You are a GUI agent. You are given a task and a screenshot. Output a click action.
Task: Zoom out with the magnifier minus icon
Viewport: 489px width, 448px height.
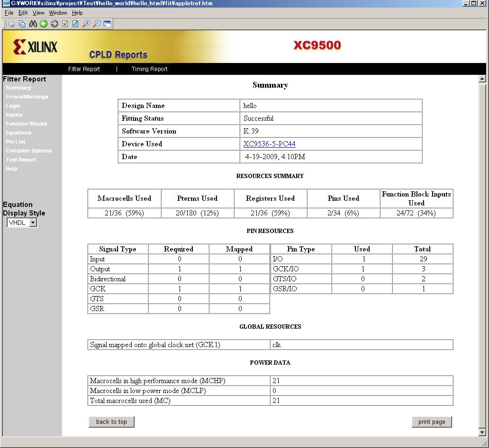[97, 24]
